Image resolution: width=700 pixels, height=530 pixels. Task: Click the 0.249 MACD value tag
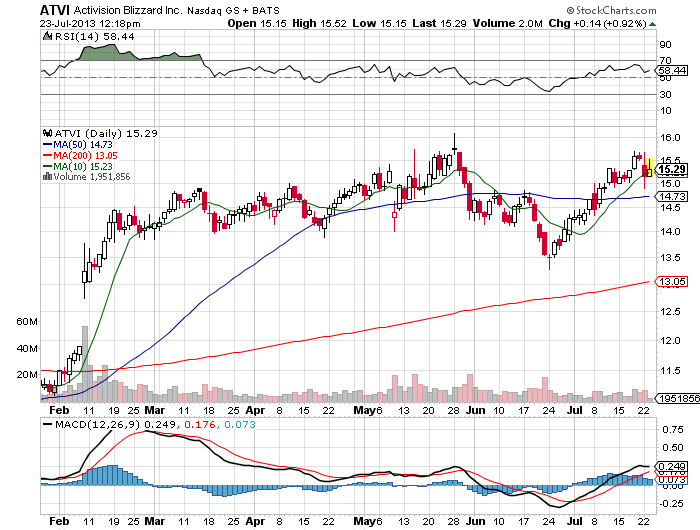click(672, 467)
